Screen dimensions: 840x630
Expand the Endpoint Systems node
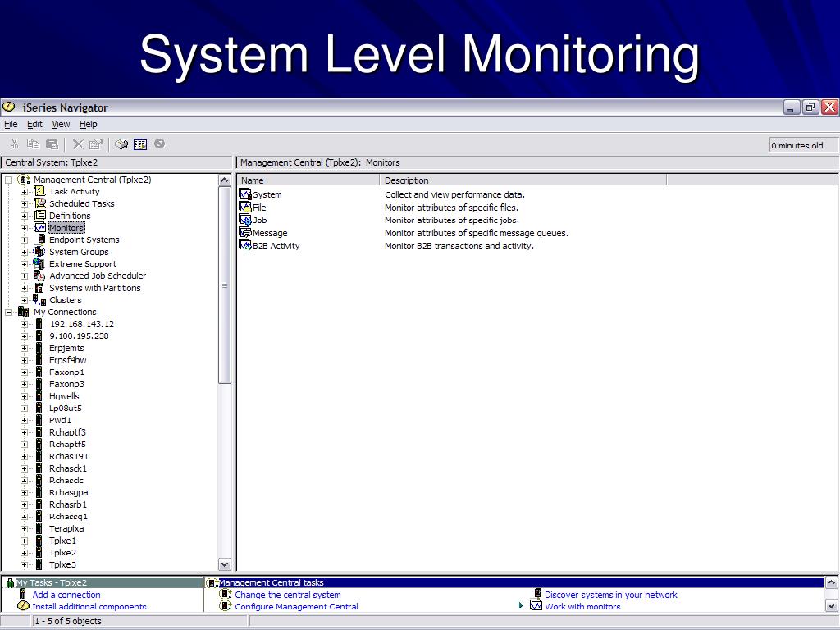click(x=24, y=240)
